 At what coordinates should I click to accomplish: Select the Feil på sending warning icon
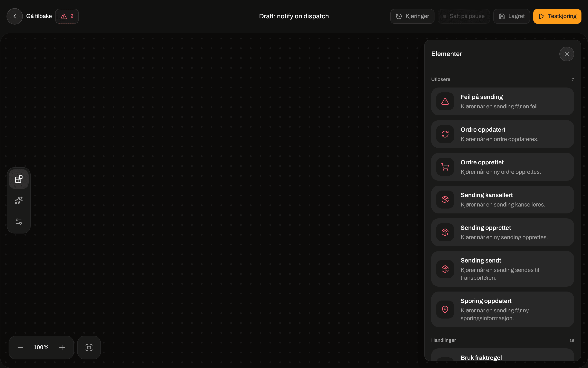(x=445, y=101)
